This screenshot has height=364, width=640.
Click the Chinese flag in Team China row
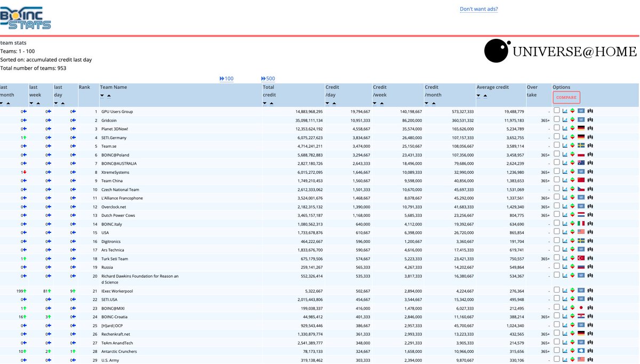[x=581, y=180]
